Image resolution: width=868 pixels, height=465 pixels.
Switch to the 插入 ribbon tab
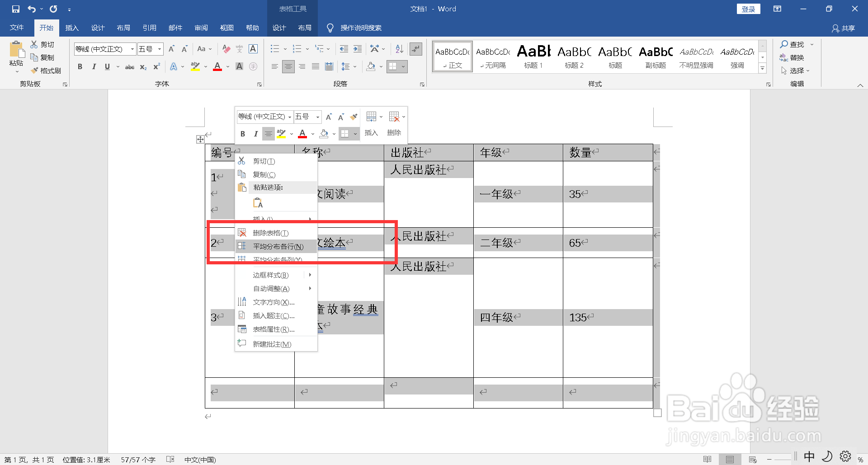(72, 28)
